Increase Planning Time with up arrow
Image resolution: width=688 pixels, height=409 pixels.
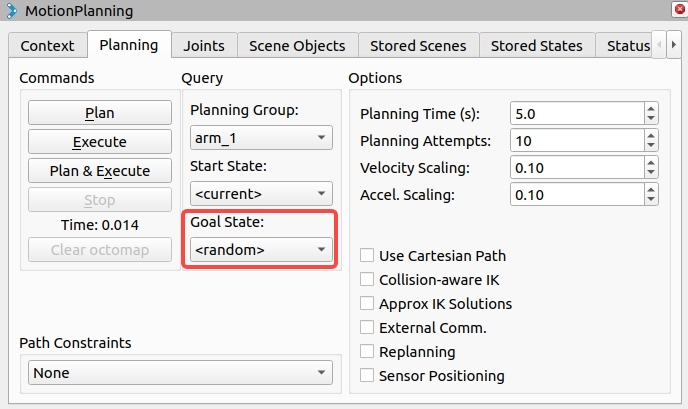pyautogui.click(x=651, y=109)
